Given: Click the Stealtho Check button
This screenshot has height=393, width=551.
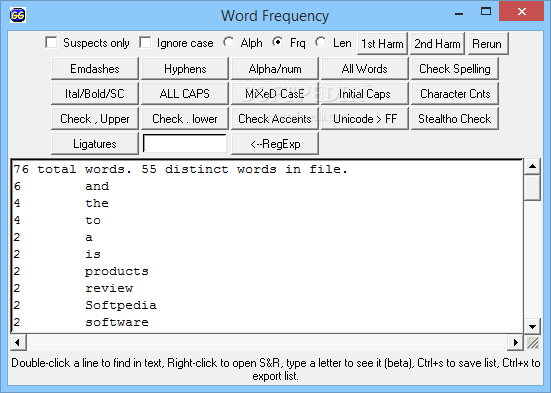Looking at the screenshot, I should 455,118.
